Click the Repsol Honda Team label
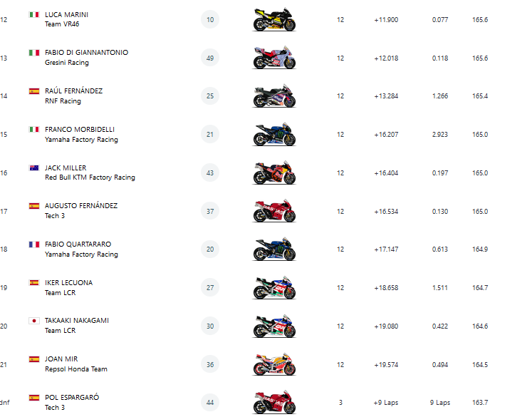The image size is (532, 417). click(76, 369)
